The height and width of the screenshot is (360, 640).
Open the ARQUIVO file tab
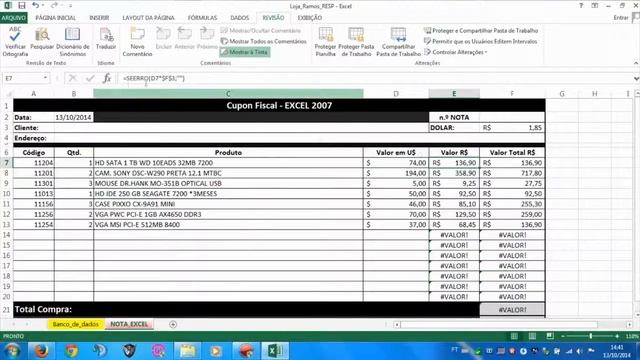coord(13,18)
